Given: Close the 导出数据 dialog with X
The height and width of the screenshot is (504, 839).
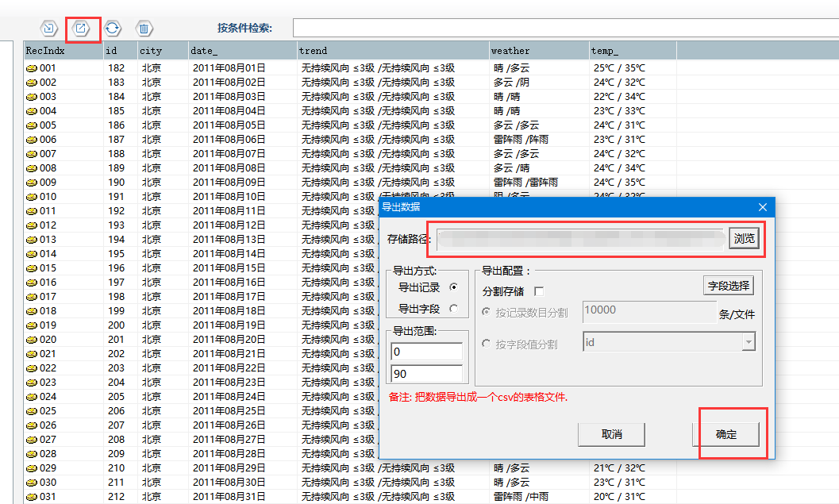Looking at the screenshot, I should [763, 207].
